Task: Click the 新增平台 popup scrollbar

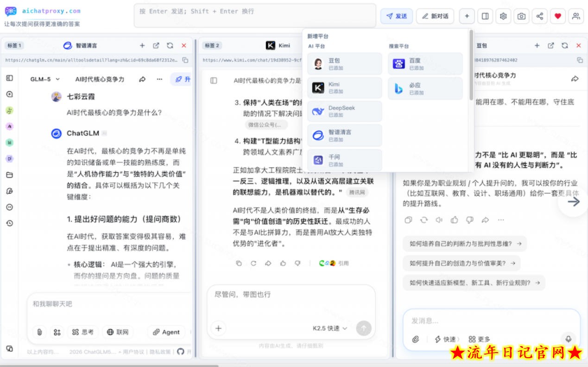Action: [x=471, y=65]
